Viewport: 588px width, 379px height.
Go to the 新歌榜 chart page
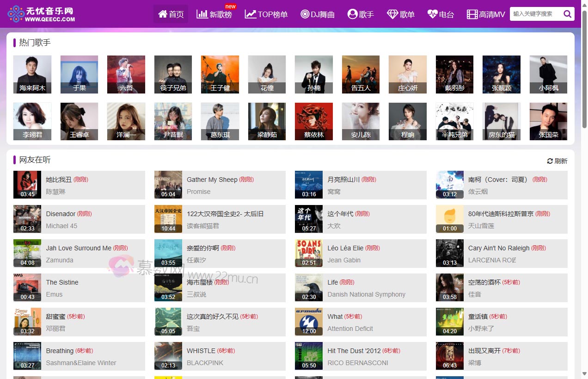[214, 14]
